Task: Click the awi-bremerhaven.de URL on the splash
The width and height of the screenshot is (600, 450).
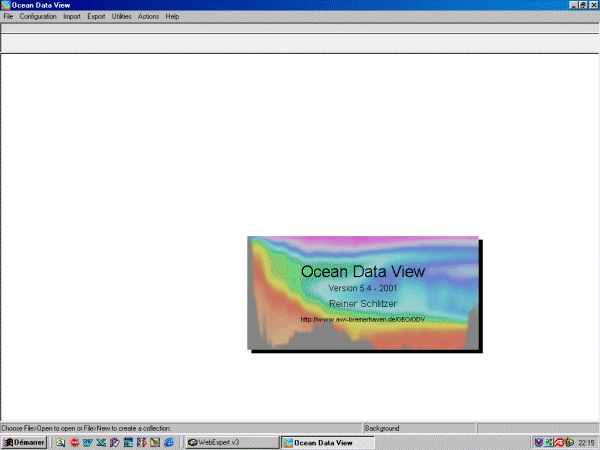Action: click(363, 319)
